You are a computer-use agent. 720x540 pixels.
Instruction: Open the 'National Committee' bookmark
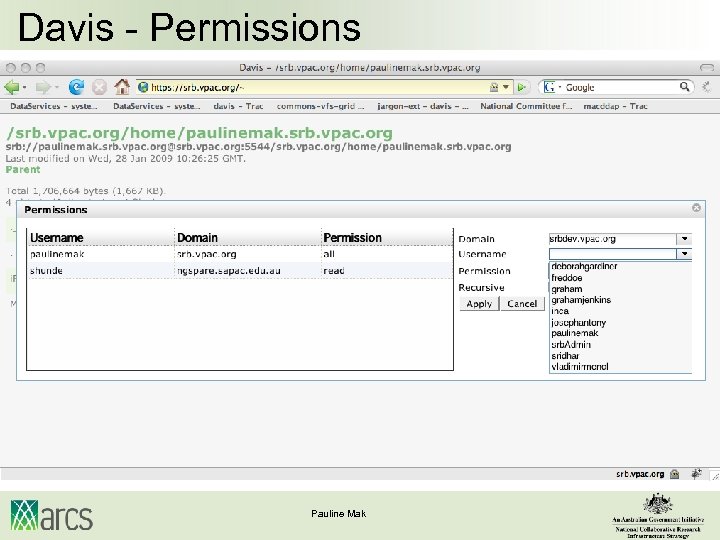click(526, 106)
